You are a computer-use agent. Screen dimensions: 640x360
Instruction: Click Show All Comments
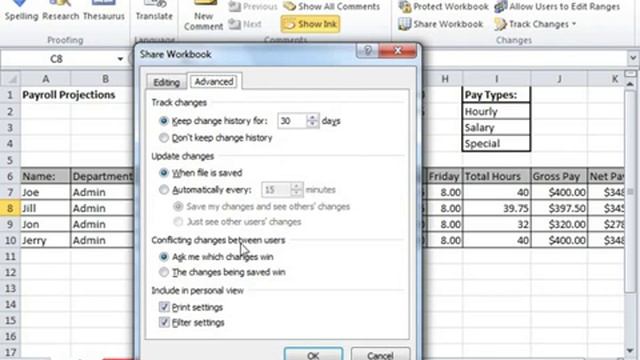(x=331, y=7)
